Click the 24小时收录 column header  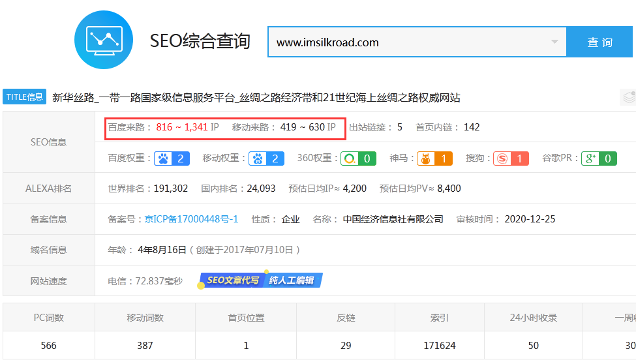[x=534, y=317]
